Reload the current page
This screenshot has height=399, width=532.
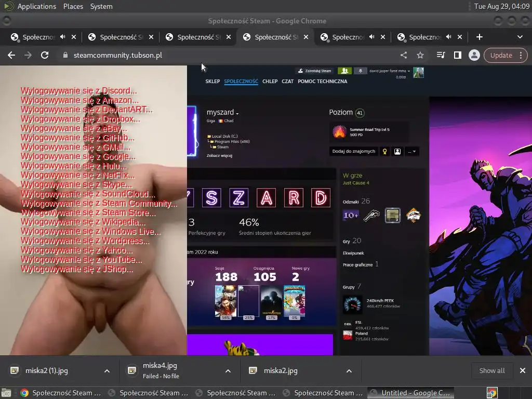(45, 55)
